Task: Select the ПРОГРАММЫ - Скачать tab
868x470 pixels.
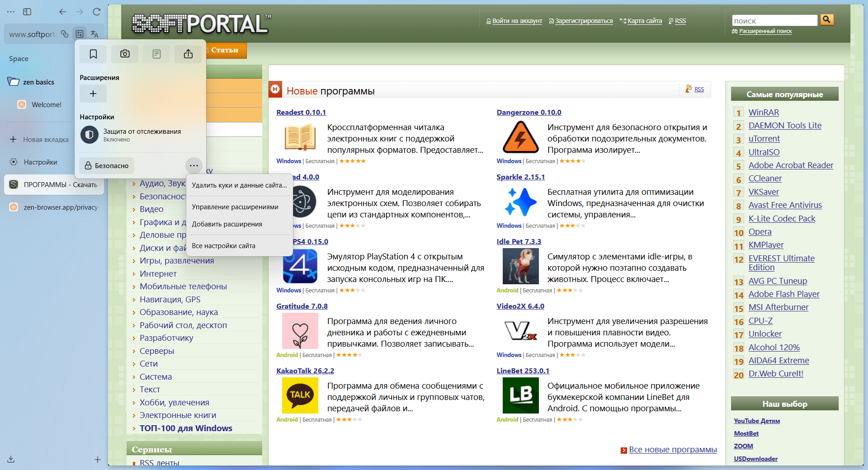Action: [x=54, y=184]
